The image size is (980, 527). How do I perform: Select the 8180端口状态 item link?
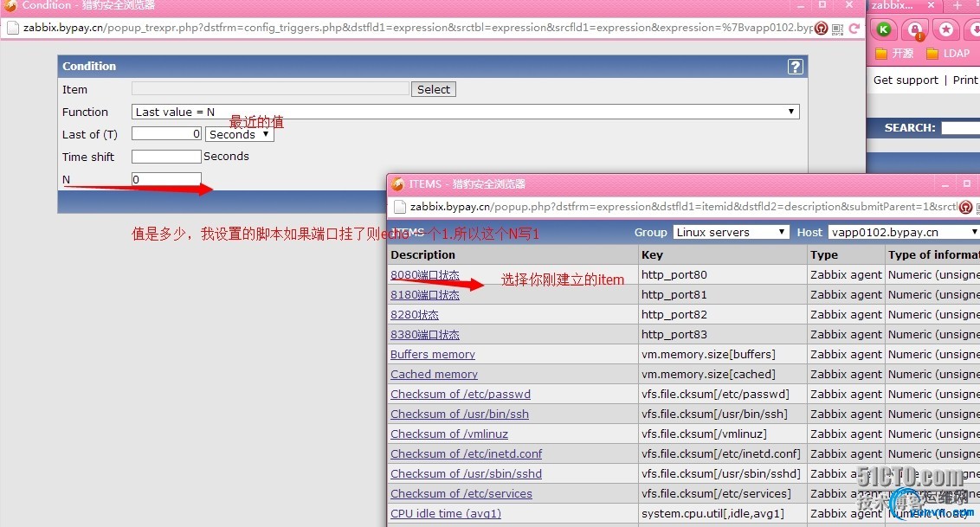click(425, 295)
